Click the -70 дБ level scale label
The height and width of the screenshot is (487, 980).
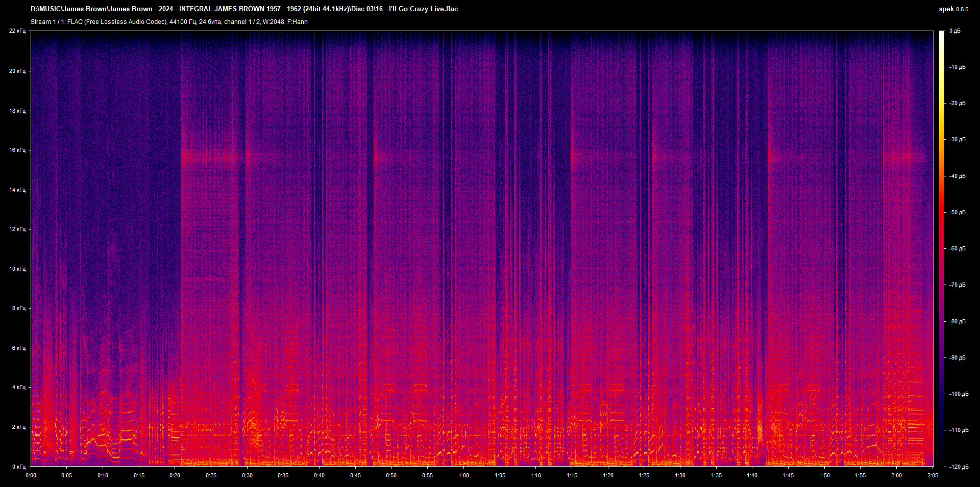957,285
